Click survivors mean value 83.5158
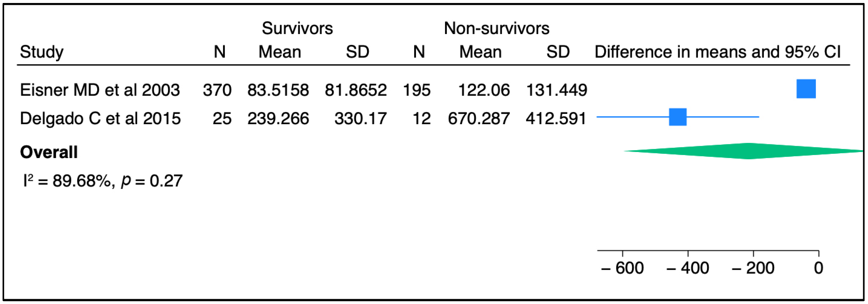 pyautogui.click(x=278, y=90)
